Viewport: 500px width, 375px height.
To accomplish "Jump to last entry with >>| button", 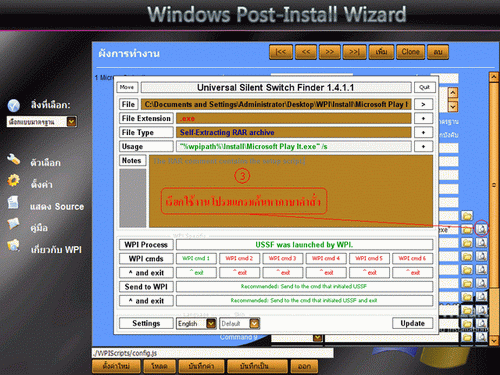I will point(355,52).
